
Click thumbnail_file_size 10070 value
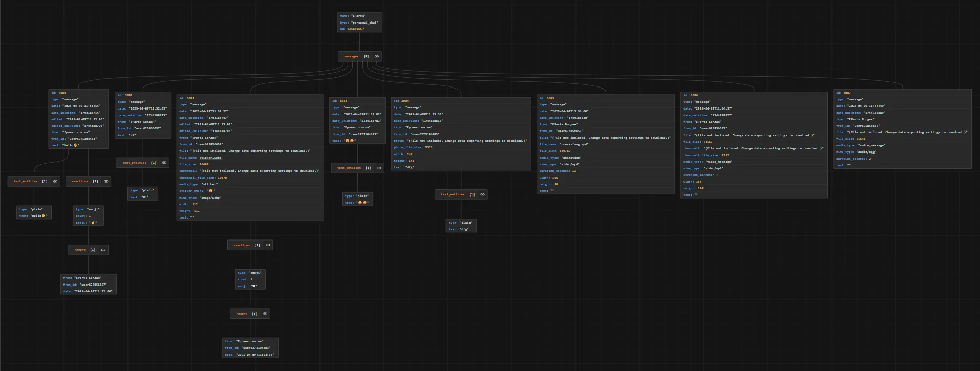222,178
